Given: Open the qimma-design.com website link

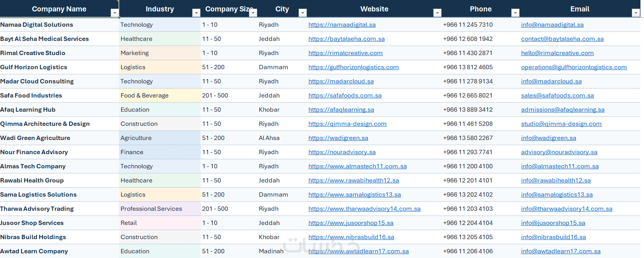Looking at the screenshot, I should point(347,124).
